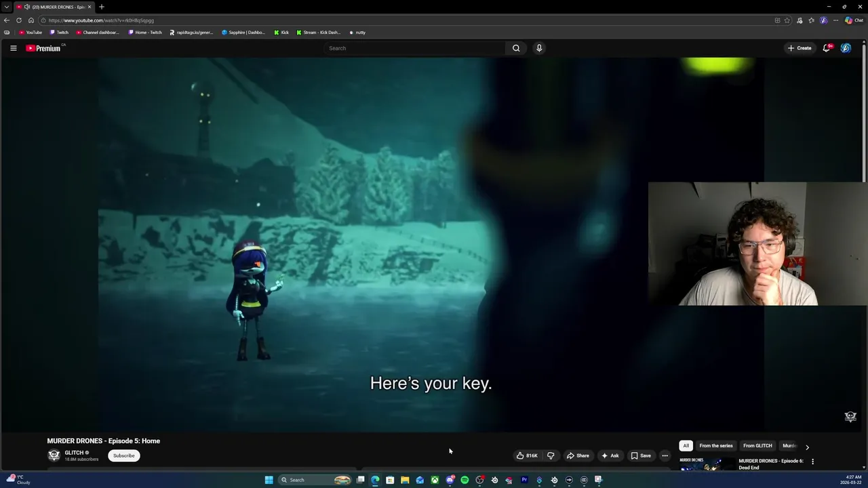The height and width of the screenshot is (488, 868).
Task: Open the Channel dashboard bookmark
Action: click(x=98, y=33)
